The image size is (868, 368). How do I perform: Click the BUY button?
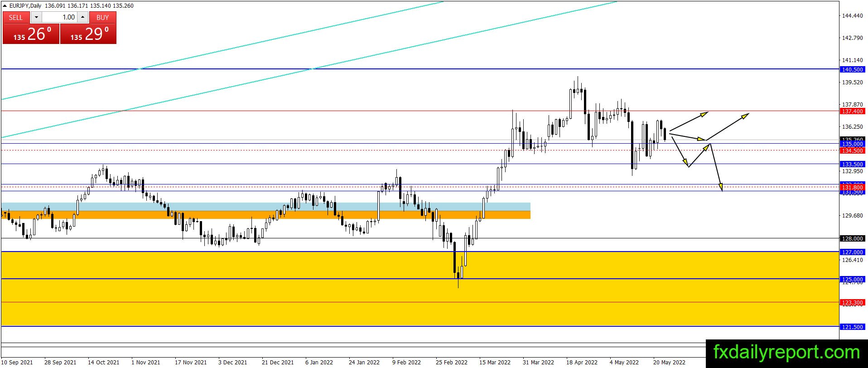pyautogui.click(x=103, y=17)
